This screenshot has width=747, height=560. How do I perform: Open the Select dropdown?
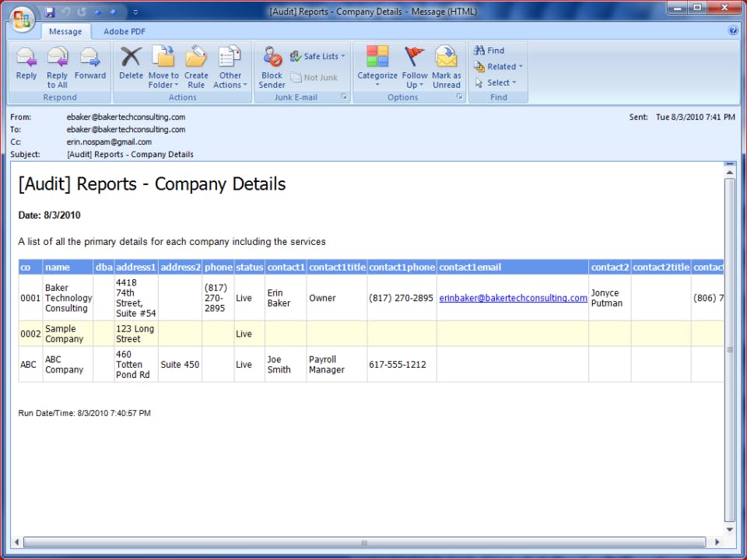point(496,82)
